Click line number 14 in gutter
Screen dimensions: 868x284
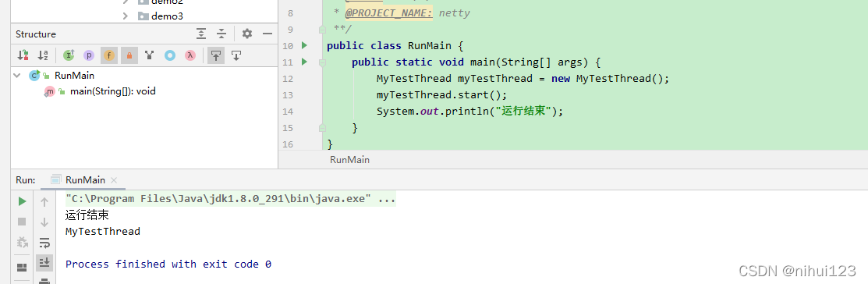point(287,112)
